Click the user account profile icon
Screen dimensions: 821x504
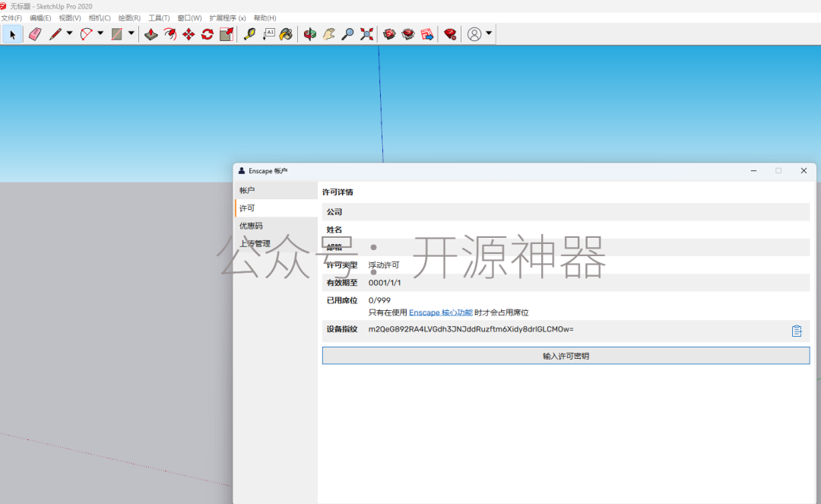click(474, 34)
